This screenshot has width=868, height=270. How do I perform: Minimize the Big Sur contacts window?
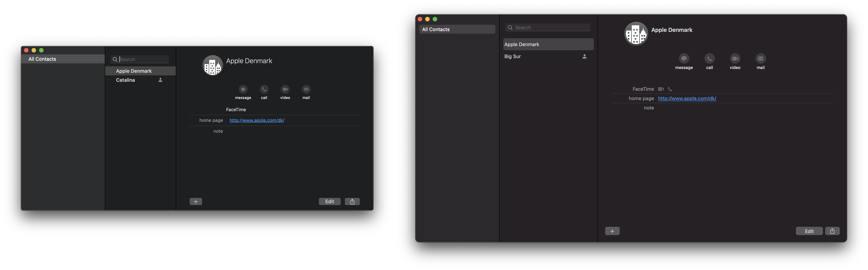click(x=427, y=19)
